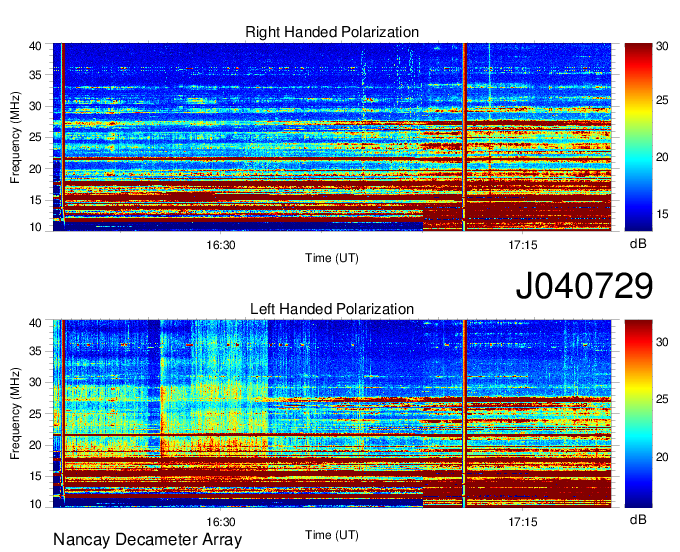Click the 15 value on the upper color bar scale
680x552 pixels.
tap(662, 214)
